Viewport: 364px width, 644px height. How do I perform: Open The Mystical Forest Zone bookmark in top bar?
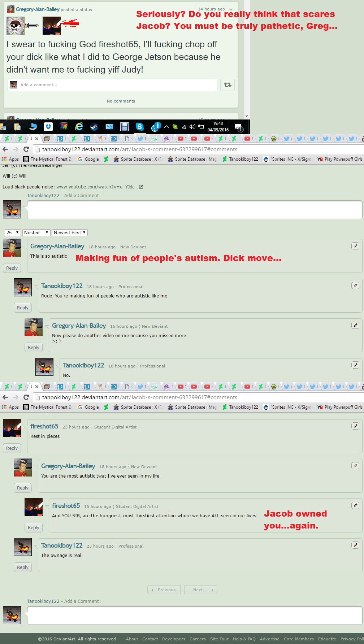(x=48, y=159)
